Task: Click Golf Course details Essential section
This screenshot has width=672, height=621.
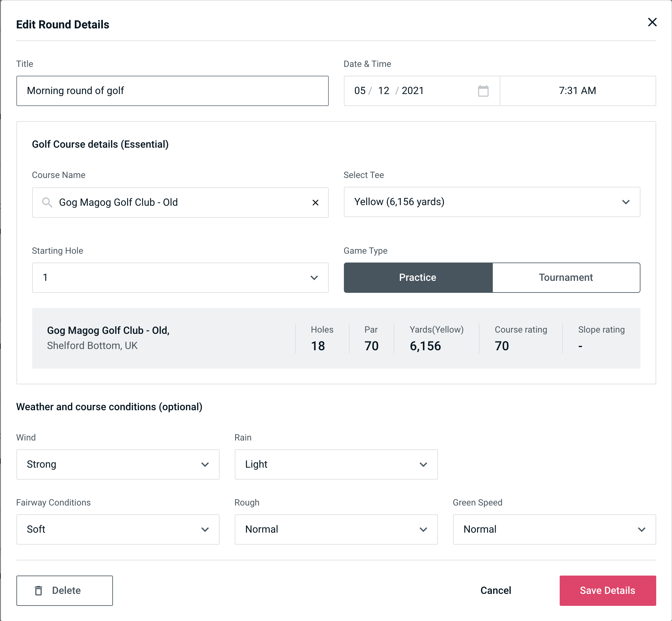Action: 101,144
